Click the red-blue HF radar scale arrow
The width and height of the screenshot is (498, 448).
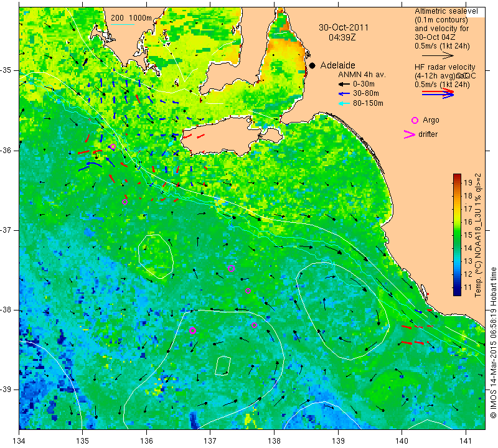coord(438,93)
